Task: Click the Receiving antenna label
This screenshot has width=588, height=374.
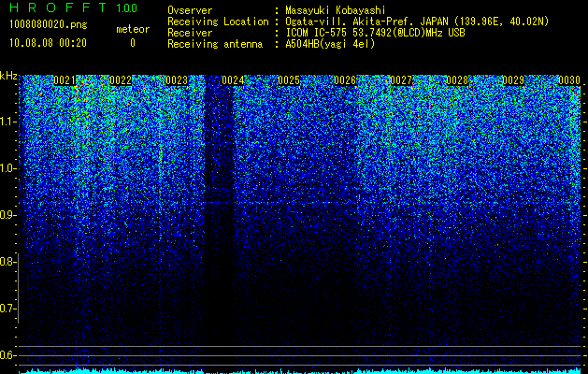Action: (x=215, y=44)
